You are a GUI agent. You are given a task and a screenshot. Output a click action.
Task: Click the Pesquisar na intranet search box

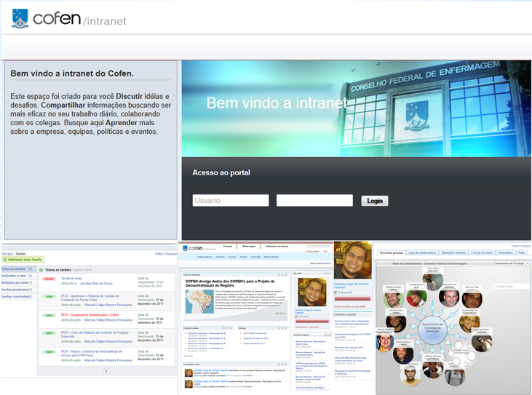(318, 245)
